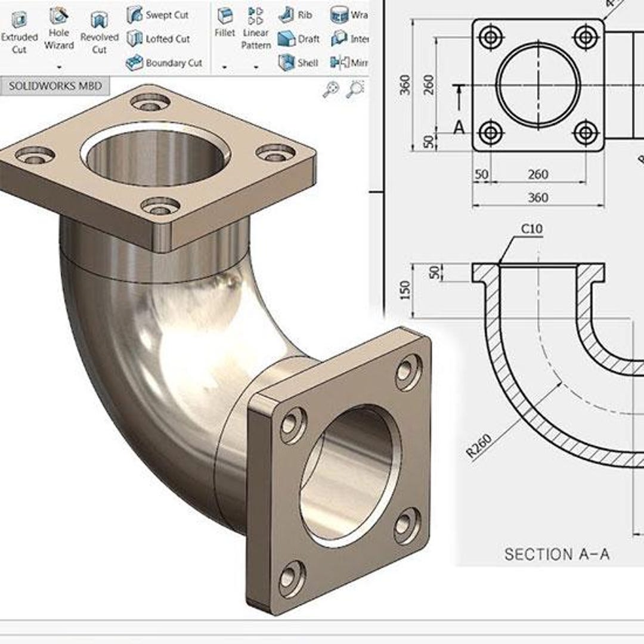This screenshot has width=644, height=644.
Task: Click the Swept Cut tool
Action: point(157,15)
